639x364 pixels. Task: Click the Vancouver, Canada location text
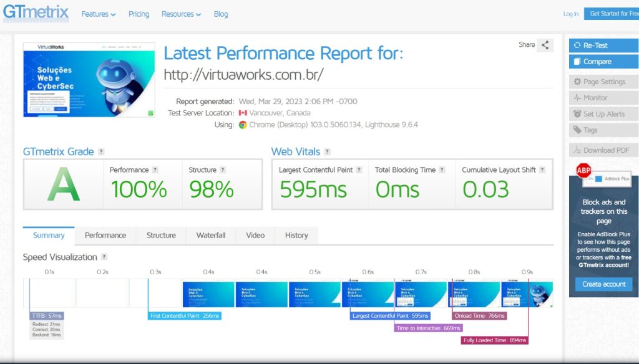point(280,113)
